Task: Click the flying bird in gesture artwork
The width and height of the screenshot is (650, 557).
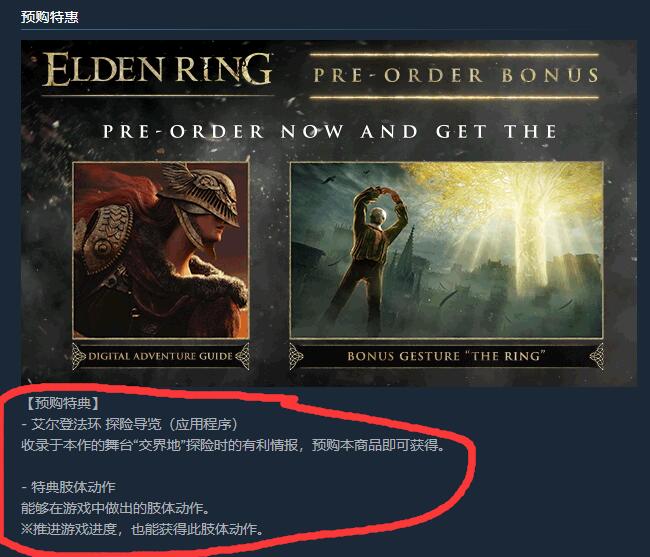Action: coord(329,179)
